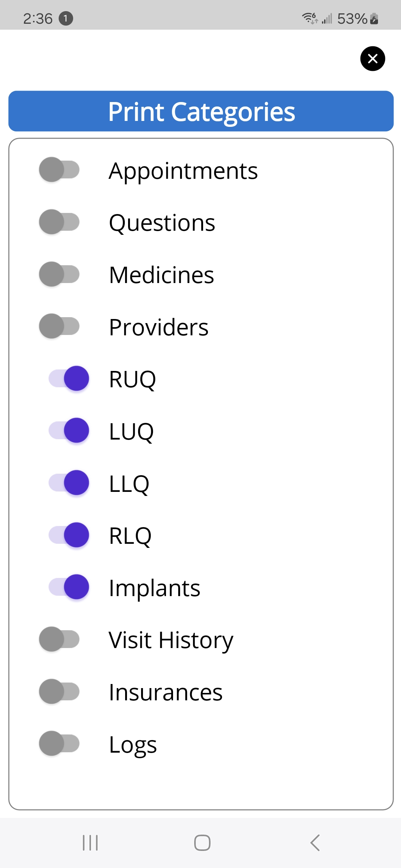Enable the Visit History toggle
The image size is (401, 868).
[x=59, y=639]
